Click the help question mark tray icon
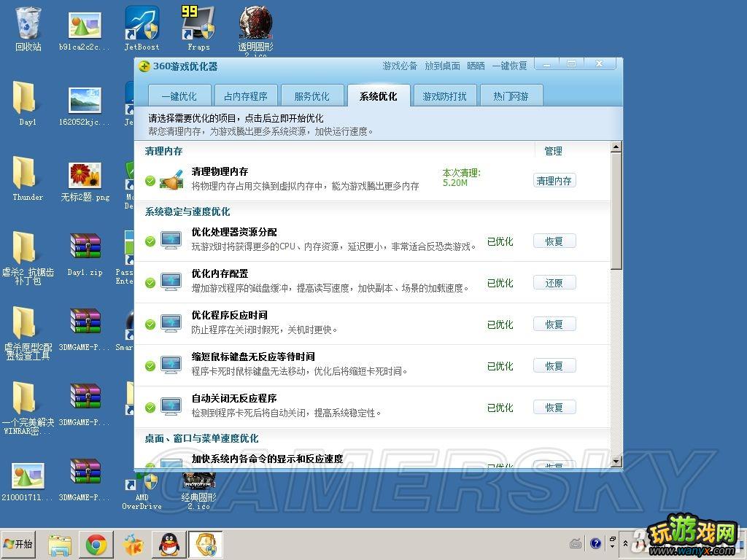This screenshot has width=747, height=560. click(x=595, y=543)
